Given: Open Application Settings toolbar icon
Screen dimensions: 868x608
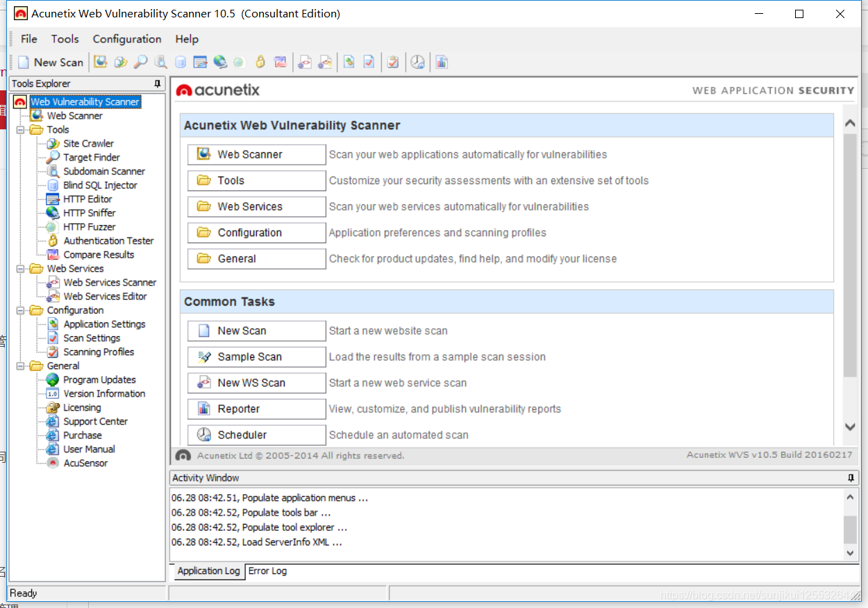Looking at the screenshot, I should click(x=349, y=63).
